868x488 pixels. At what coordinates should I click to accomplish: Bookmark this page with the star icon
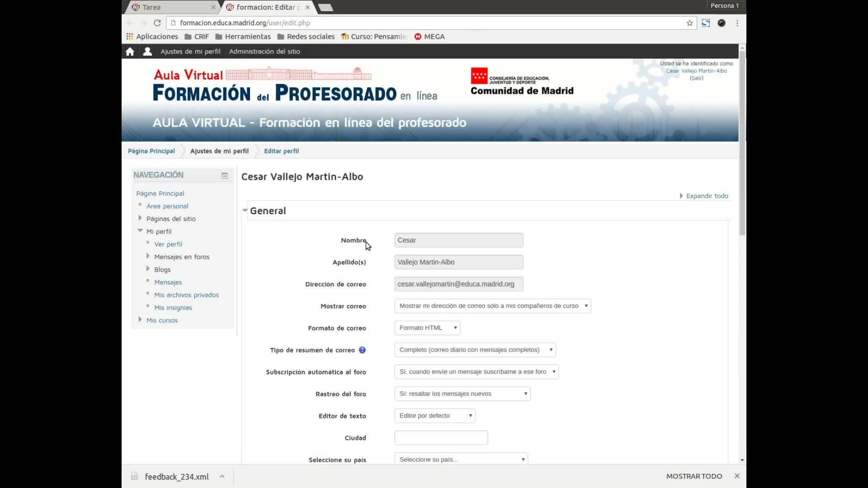pos(689,23)
